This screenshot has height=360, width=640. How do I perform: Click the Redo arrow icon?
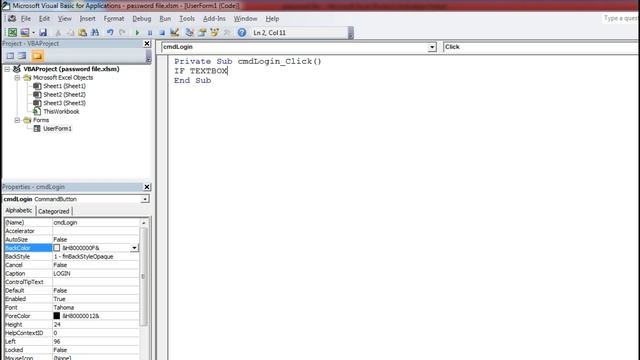(x=122, y=33)
